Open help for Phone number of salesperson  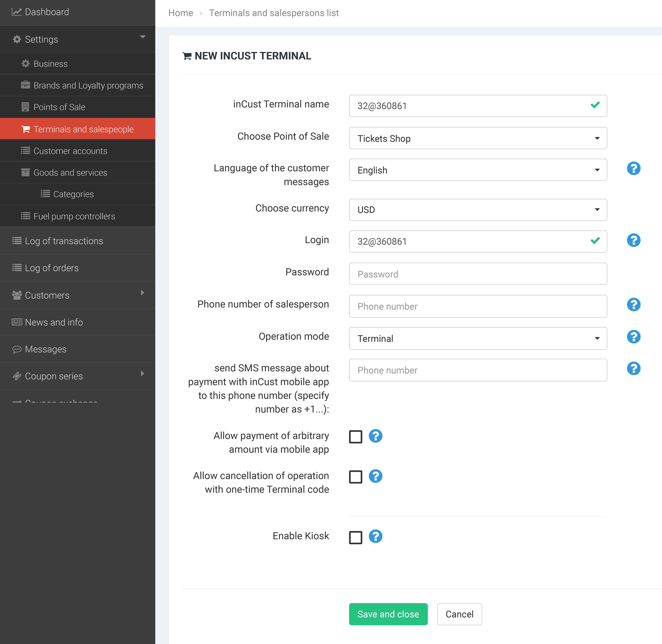coord(634,304)
